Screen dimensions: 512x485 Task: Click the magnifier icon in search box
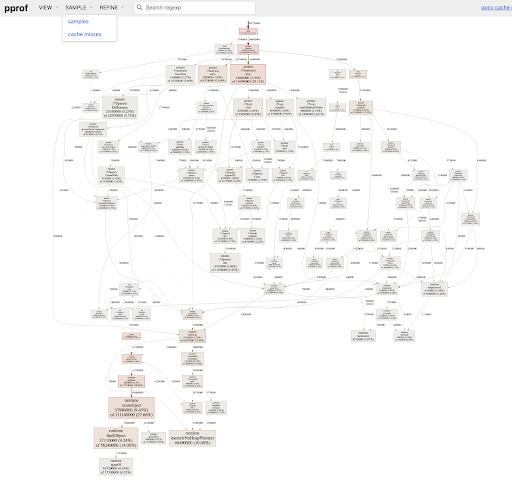140,7
